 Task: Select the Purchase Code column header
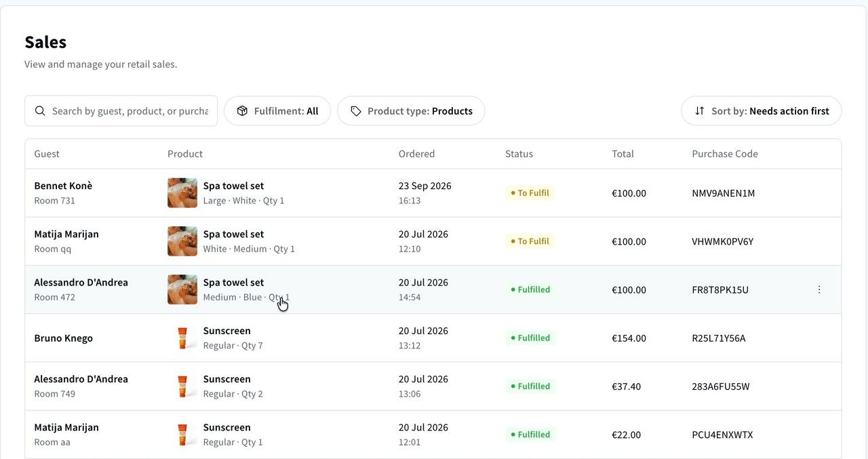725,154
